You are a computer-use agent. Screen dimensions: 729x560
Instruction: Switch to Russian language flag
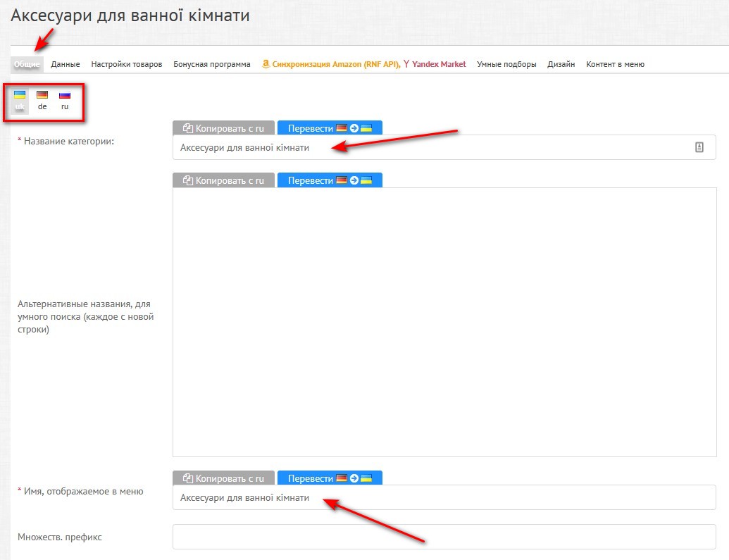click(65, 95)
